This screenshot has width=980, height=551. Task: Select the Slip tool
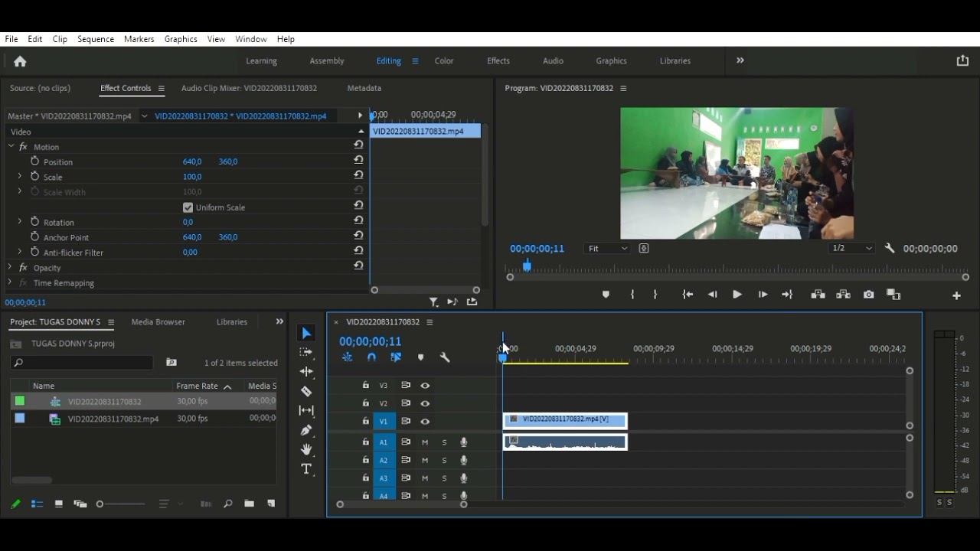(x=306, y=410)
